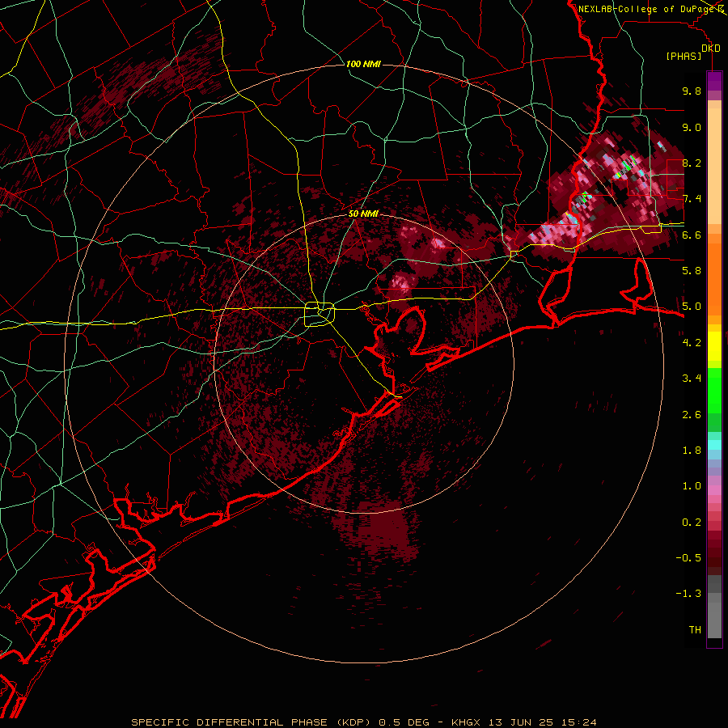
Task: Click the 50 NMI range ring label
Action: (363, 214)
